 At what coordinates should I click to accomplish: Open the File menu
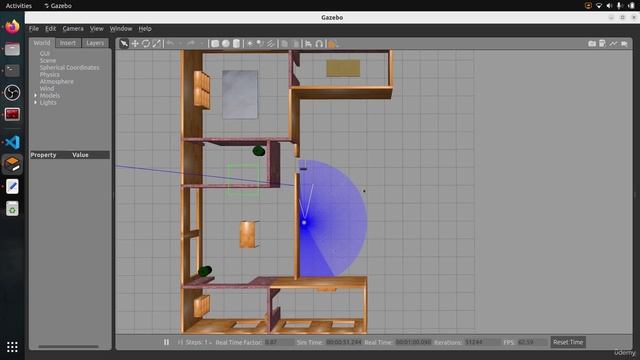click(x=34, y=29)
